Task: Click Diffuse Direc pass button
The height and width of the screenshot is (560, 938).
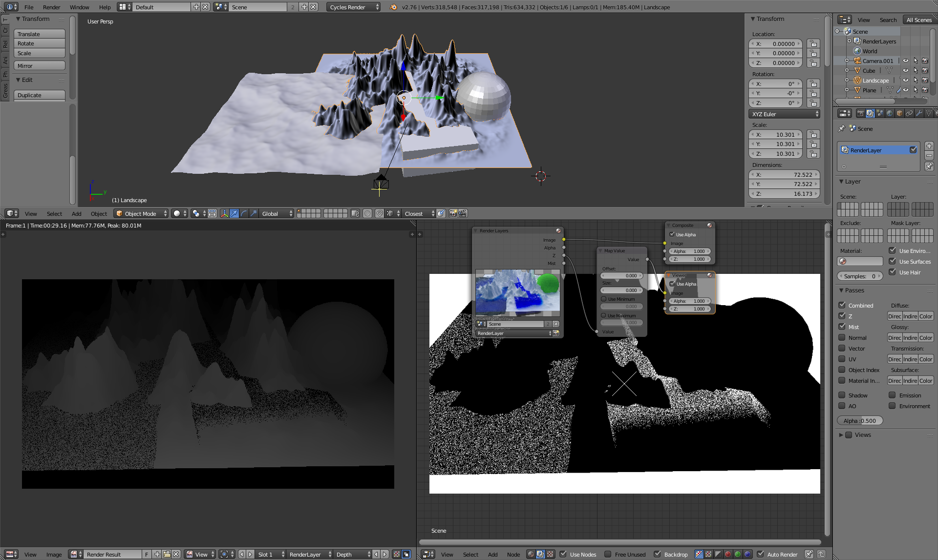Action: pyautogui.click(x=895, y=316)
